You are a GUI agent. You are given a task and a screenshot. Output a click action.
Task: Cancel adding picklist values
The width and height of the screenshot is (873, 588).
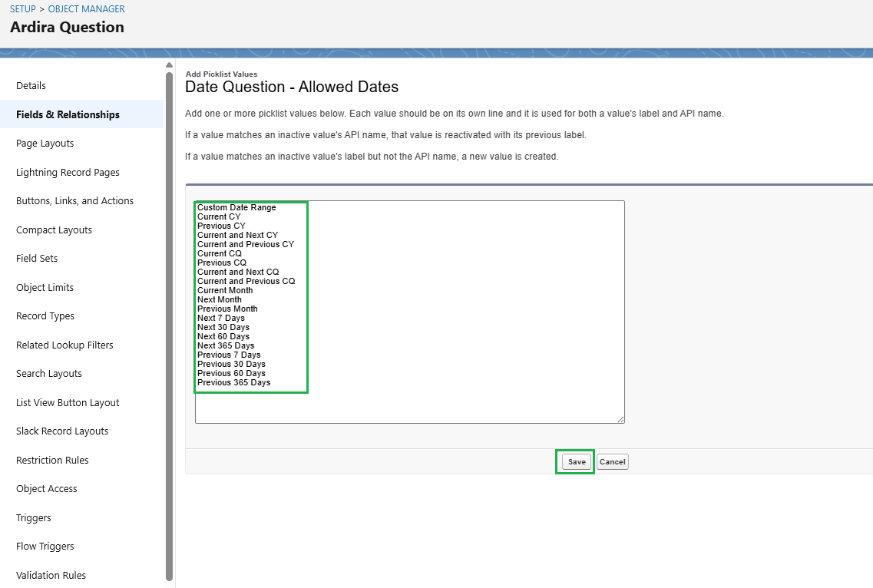click(612, 461)
